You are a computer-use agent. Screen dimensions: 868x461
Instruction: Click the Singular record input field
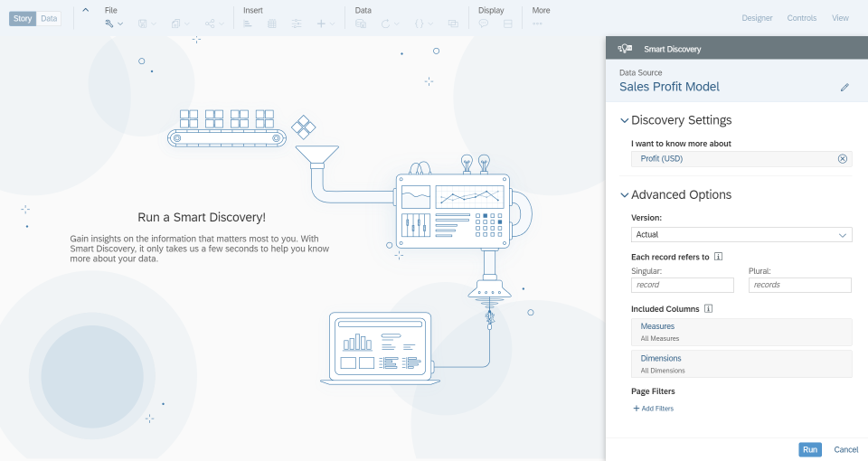pos(683,285)
